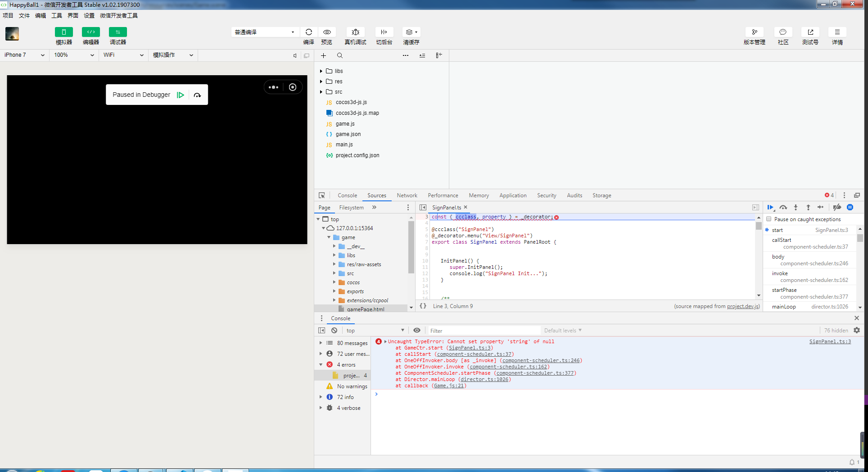Screen dimensions: 868x472
Task: Click Step over next function call icon
Action: 783,207
